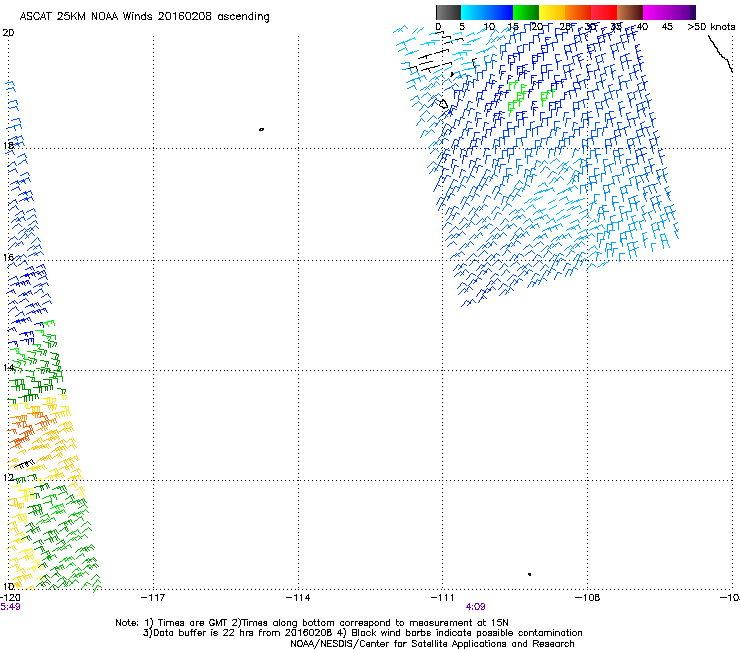
Task: Click the brown 35-40 knots color segment
Action: 630,12
